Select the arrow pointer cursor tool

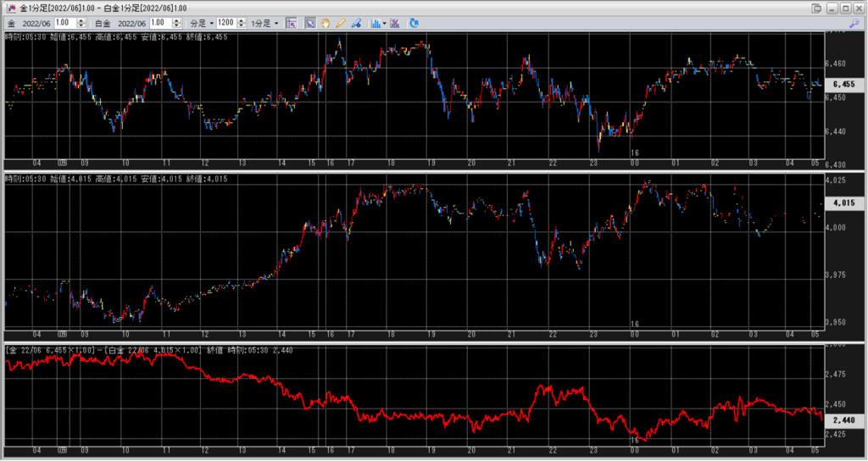click(310, 23)
